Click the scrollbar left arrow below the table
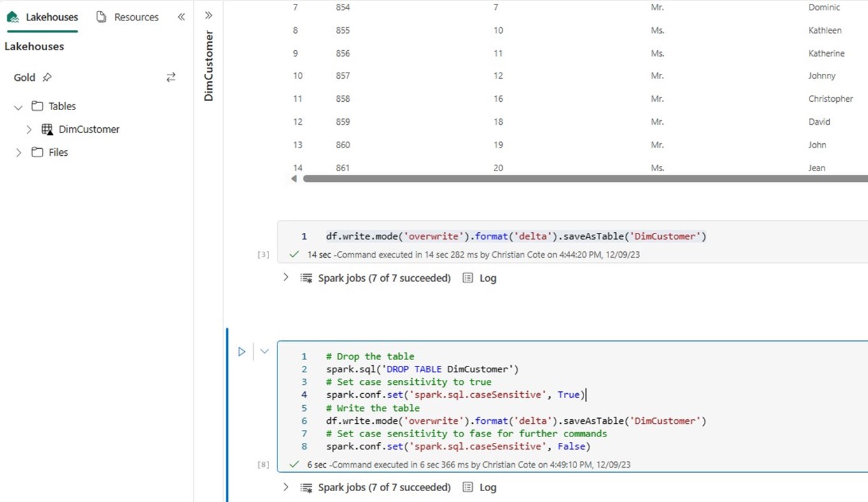 (x=294, y=179)
